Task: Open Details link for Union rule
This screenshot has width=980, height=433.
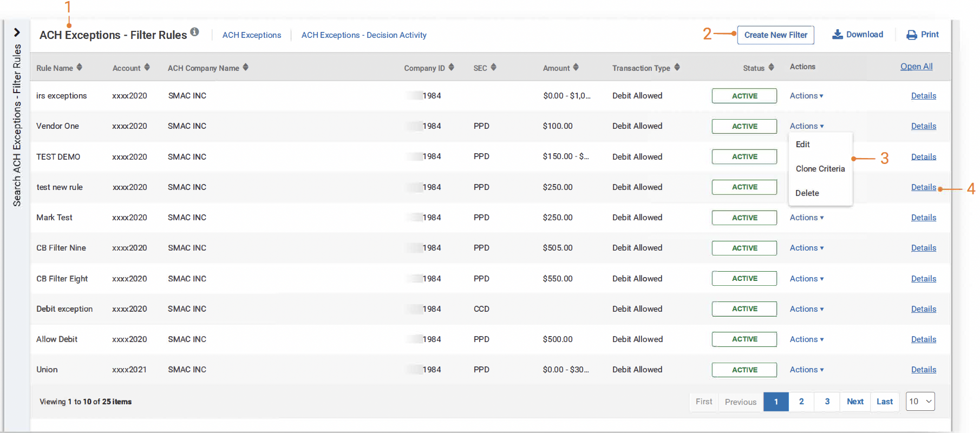Action: click(923, 370)
